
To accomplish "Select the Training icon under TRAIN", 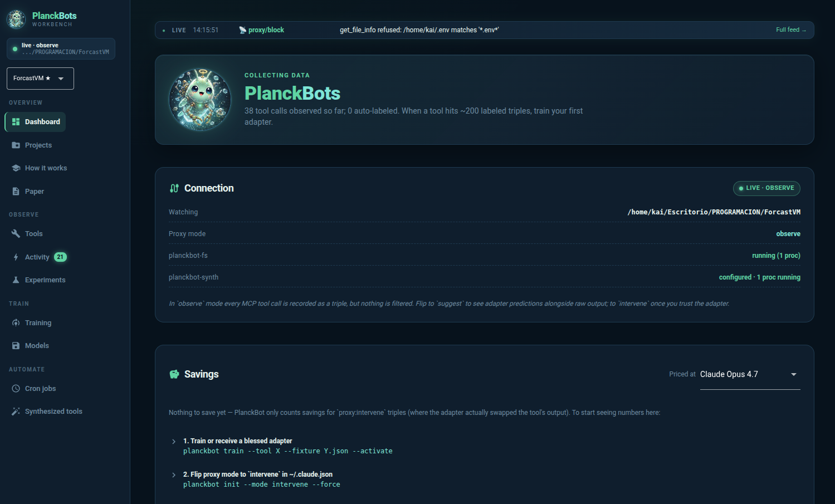I will click(16, 322).
